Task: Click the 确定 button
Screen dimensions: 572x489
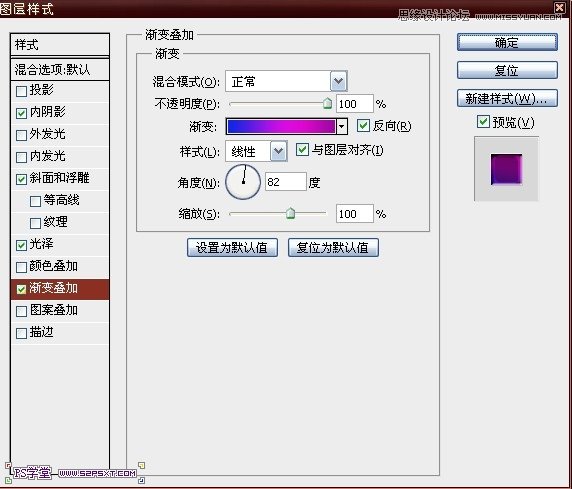Action: coord(507,42)
